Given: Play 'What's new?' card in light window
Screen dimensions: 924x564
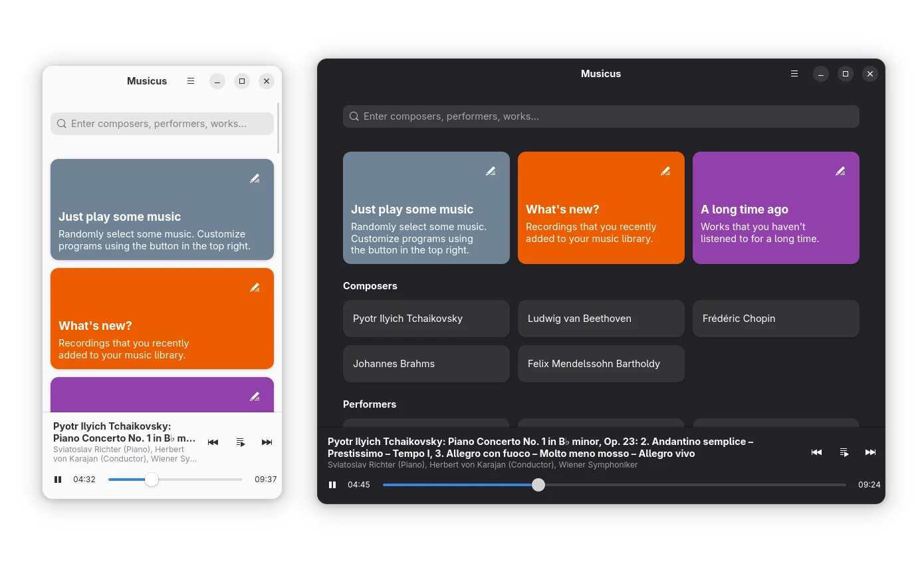Looking at the screenshot, I should point(162,319).
